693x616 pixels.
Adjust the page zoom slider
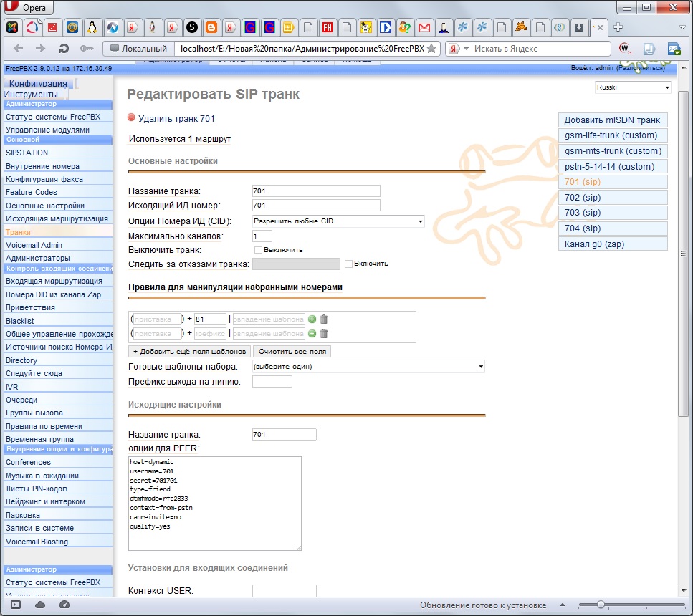click(601, 605)
